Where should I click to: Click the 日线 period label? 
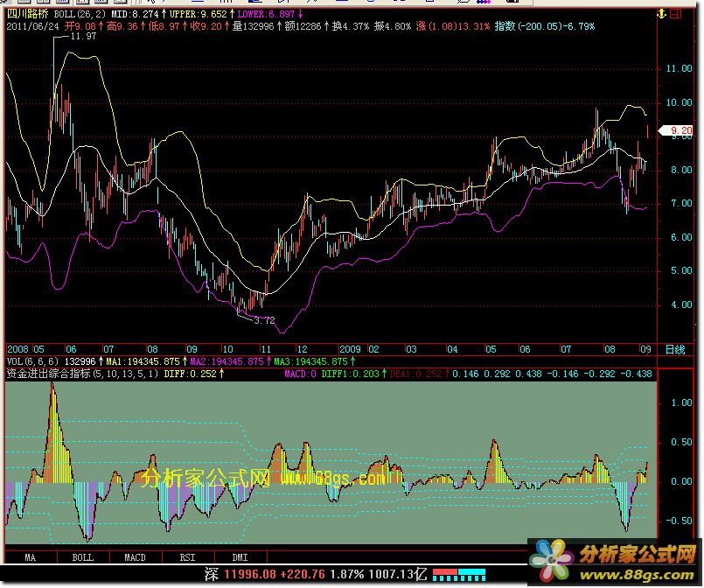click(x=675, y=349)
